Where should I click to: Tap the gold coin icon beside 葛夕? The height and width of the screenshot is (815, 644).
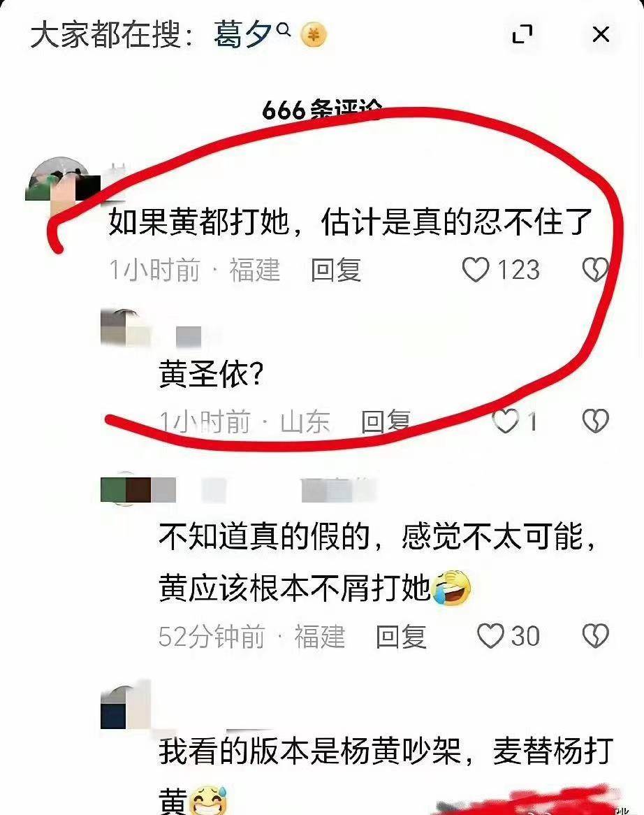point(314,36)
